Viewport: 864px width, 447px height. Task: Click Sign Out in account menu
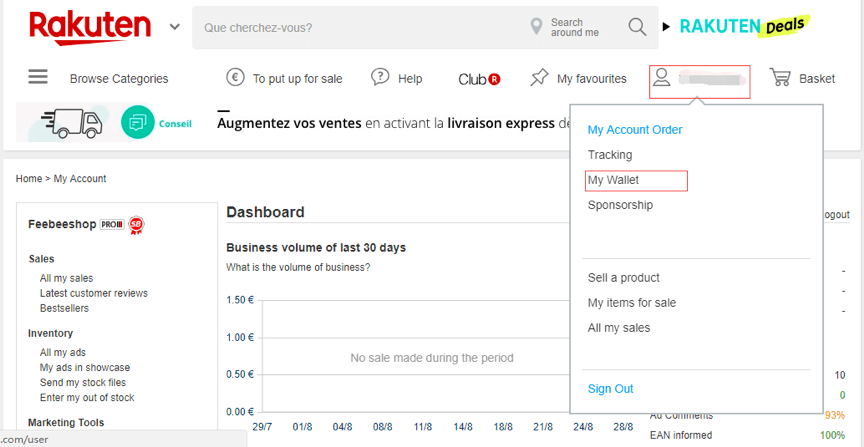click(610, 389)
